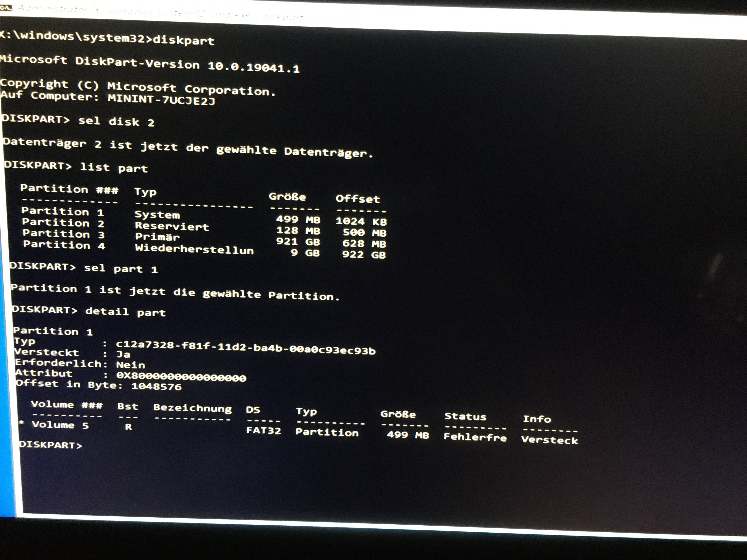Click the 'Offset in Byte' value 1048576
747x560 pixels.
[x=156, y=386]
